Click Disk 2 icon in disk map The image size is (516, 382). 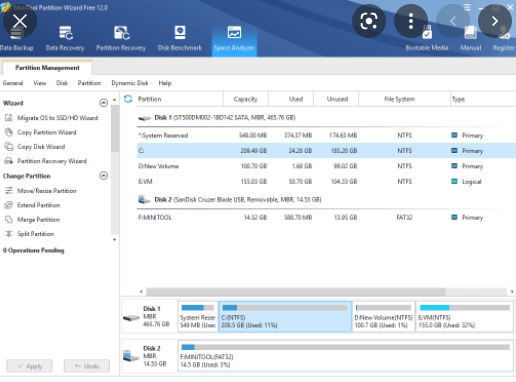click(131, 356)
